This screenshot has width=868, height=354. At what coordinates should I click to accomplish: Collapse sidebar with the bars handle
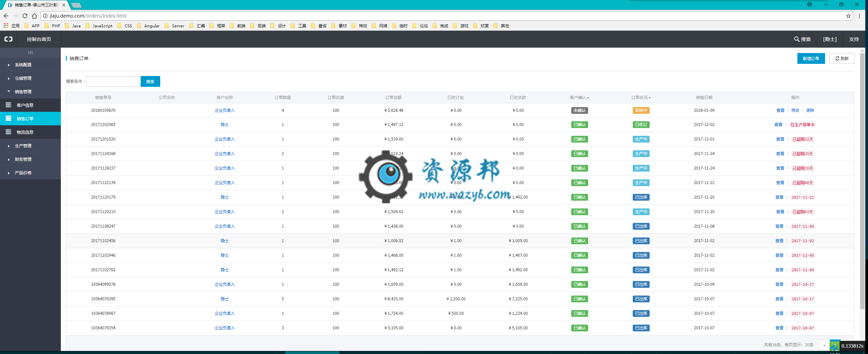pyautogui.click(x=30, y=52)
